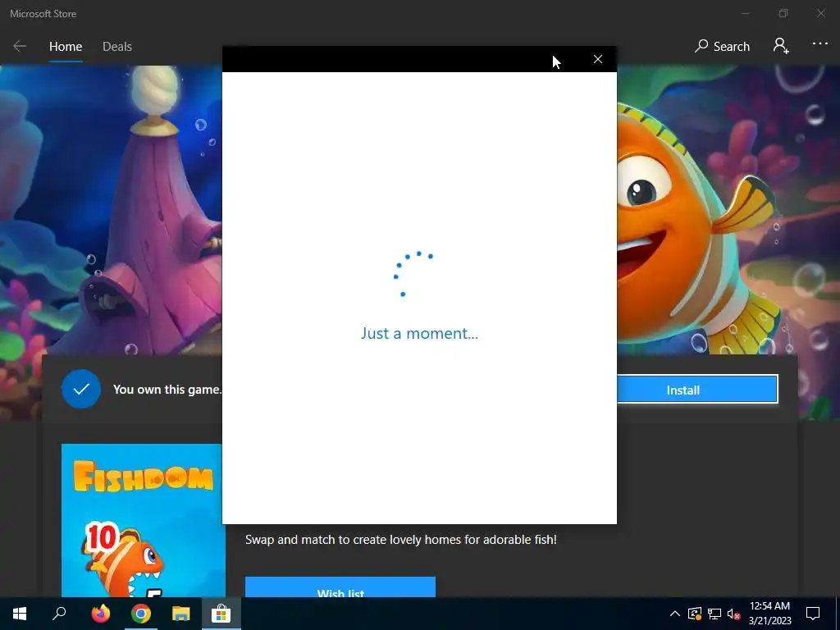Show hidden system tray icons
Screen dimensions: 840x630
click(675, 614)
